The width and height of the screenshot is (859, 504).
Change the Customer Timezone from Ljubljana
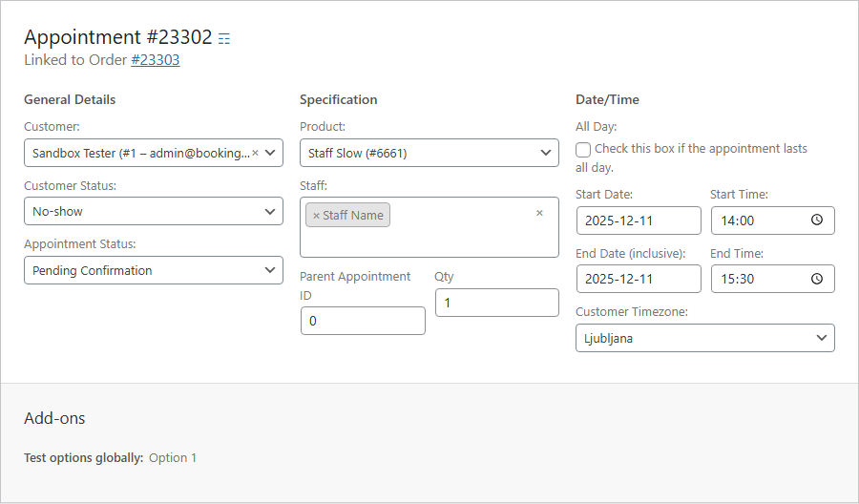(x=704, y=338)
